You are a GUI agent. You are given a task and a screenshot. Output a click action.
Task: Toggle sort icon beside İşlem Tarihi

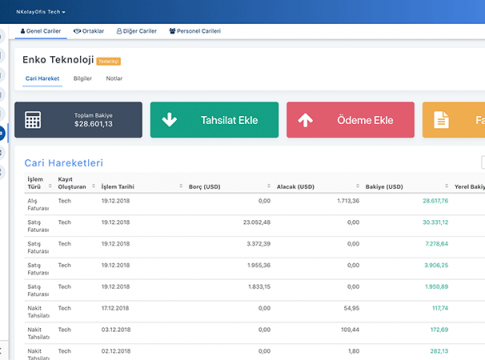click(181, 186)
